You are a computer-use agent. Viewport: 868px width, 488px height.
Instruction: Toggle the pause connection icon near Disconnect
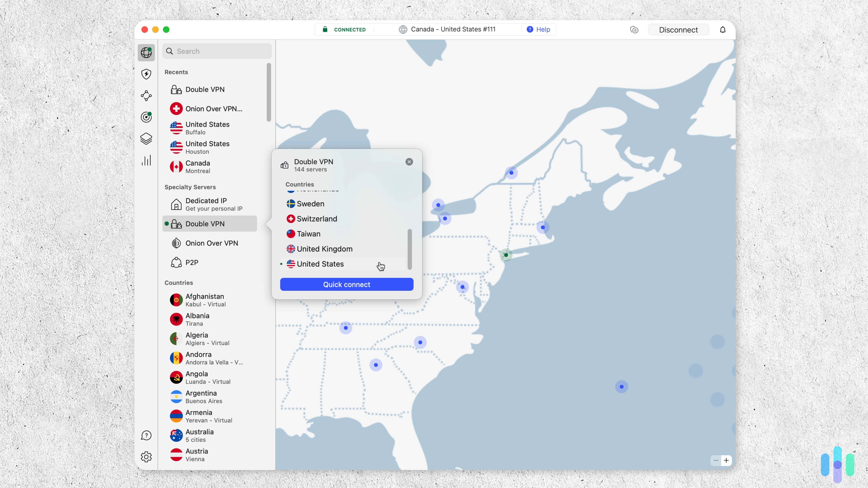point(634,30)
